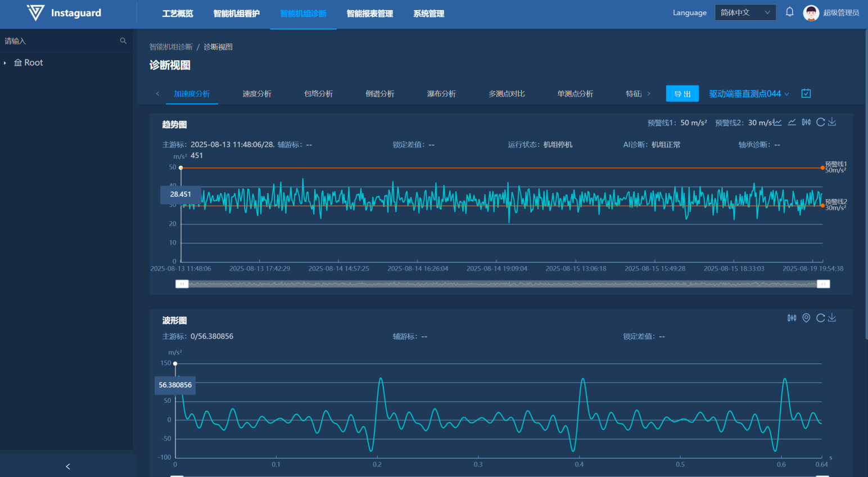
Task: Open the notification bell
Action: [789, 12]
